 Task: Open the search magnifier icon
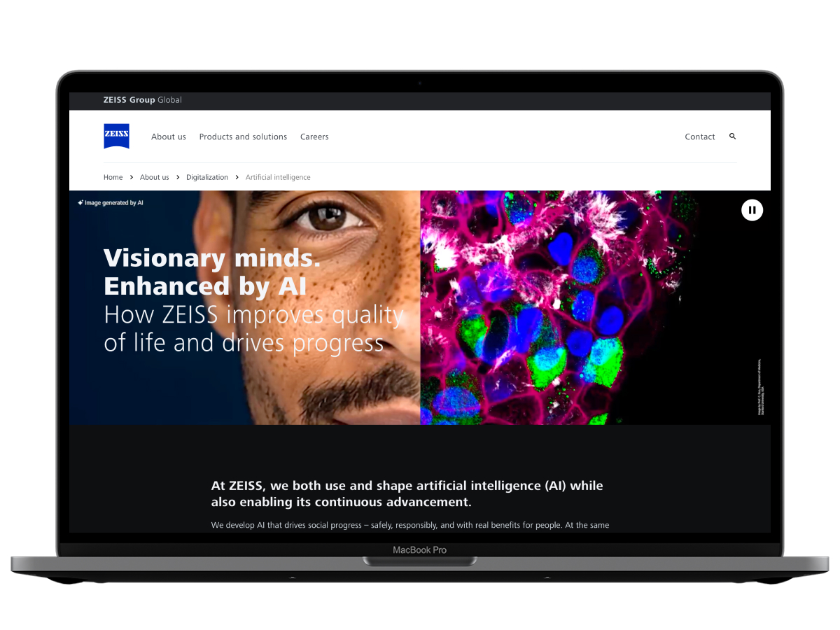(x=732, y=136)
